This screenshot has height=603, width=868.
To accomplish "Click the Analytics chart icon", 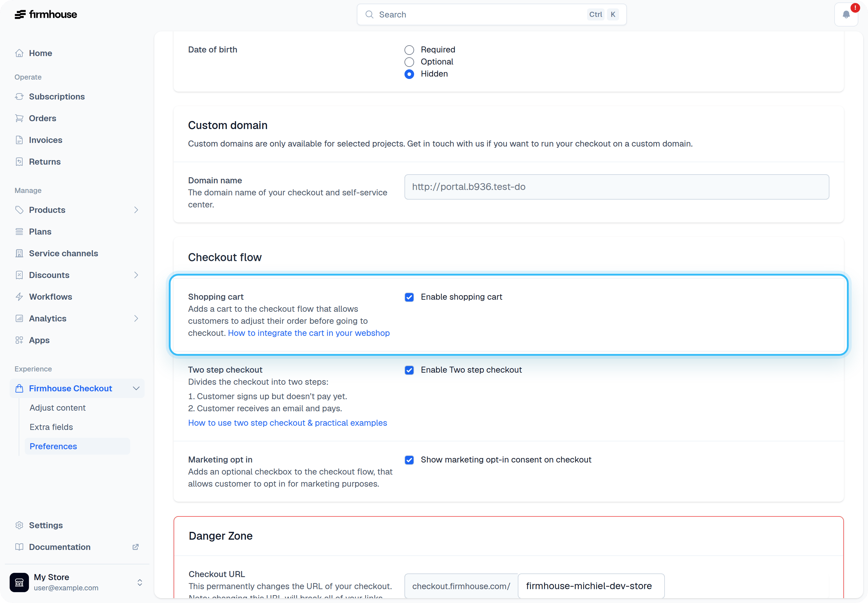I will 19,318.
